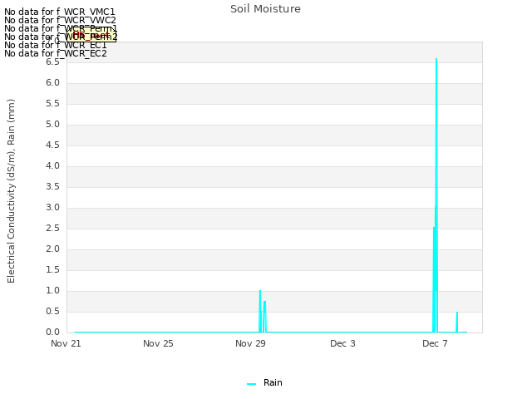This screenshot has height=399, width=532.
Task: Click the rain spike peaking at 1.0 on Nov 29
Action: 260,310
